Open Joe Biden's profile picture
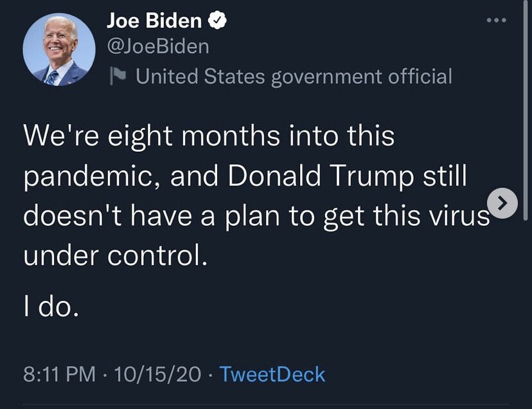 point(55,50)
